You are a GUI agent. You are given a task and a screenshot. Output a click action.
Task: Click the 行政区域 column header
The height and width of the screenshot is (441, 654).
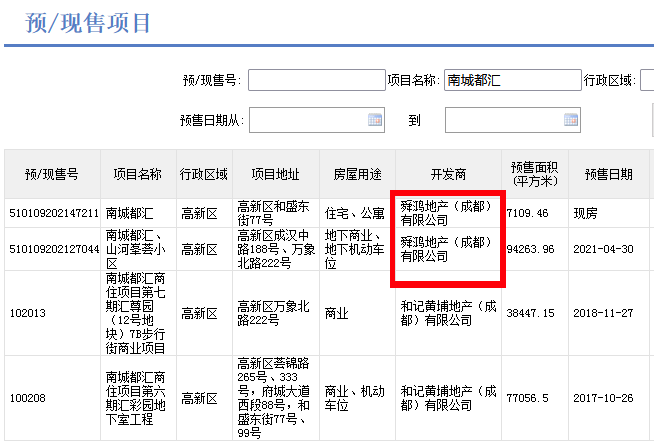pyautogui.click(x=204, y=174)
